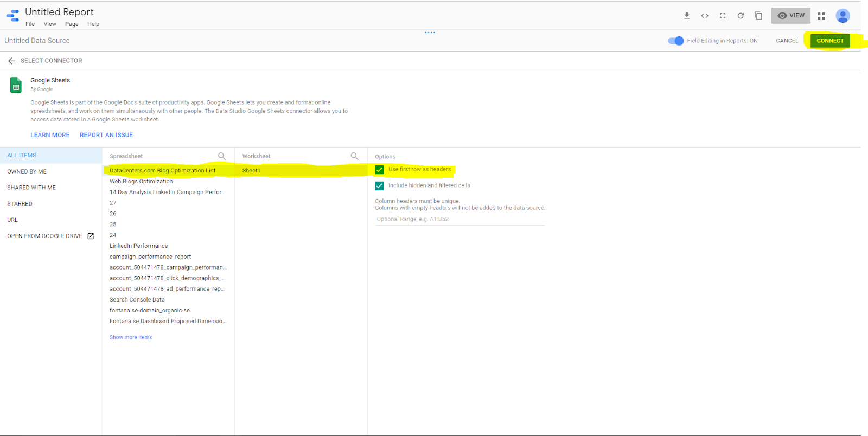
Task: Uncheck Include hidden and filtered cells
Action: pyautogui.click(x=379, y=185)
